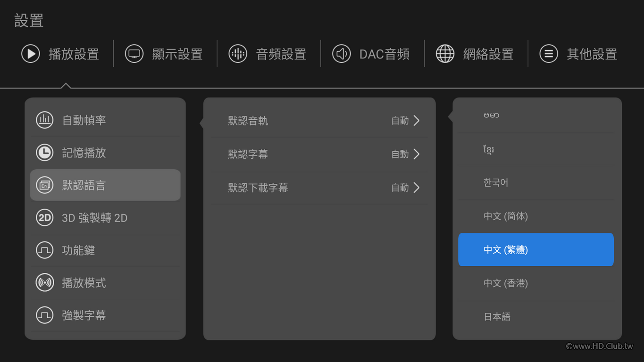
Task: Click the 默認音軌 label
Action: point(248,121)
